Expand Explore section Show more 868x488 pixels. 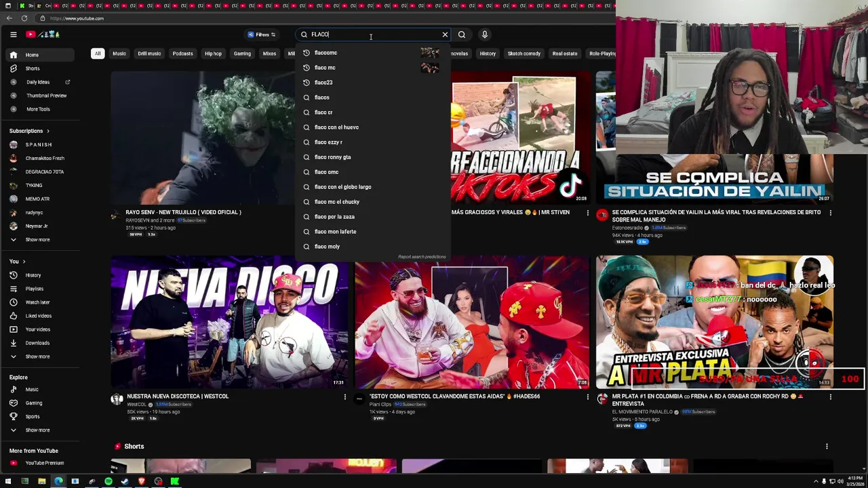[x=41, y=430]
